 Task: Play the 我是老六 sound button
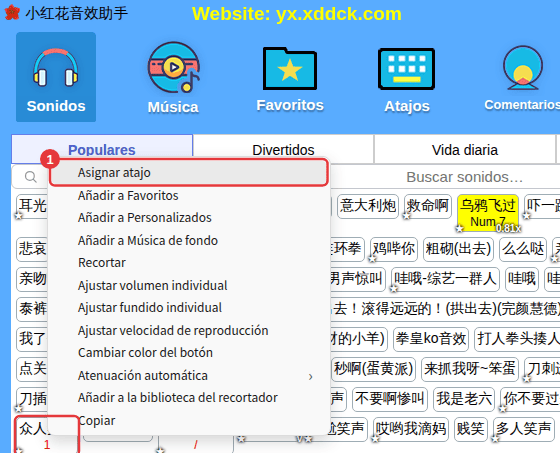(464, 398)
